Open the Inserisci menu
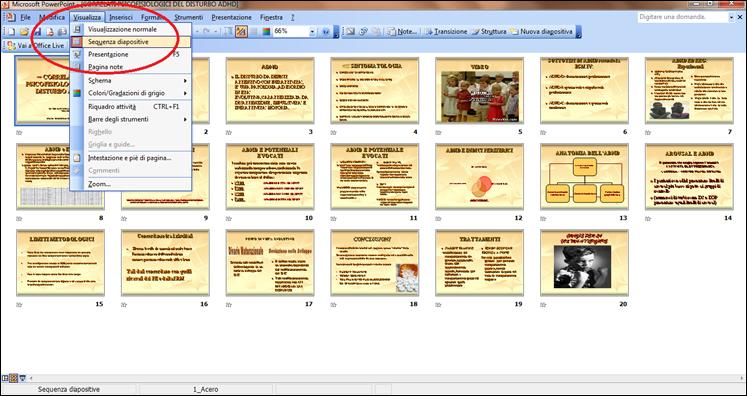This screenshot has height=396, width=747. pyautogui.click(x=121, y=17)
